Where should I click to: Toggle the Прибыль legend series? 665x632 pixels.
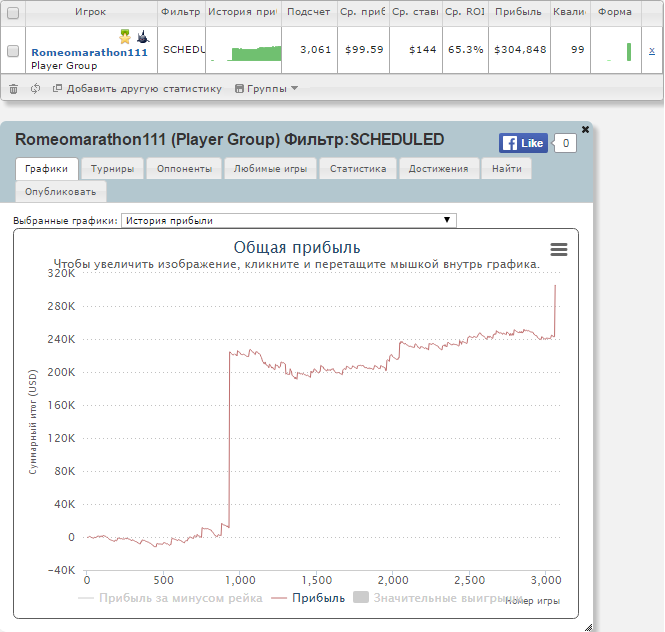point(319,598)
